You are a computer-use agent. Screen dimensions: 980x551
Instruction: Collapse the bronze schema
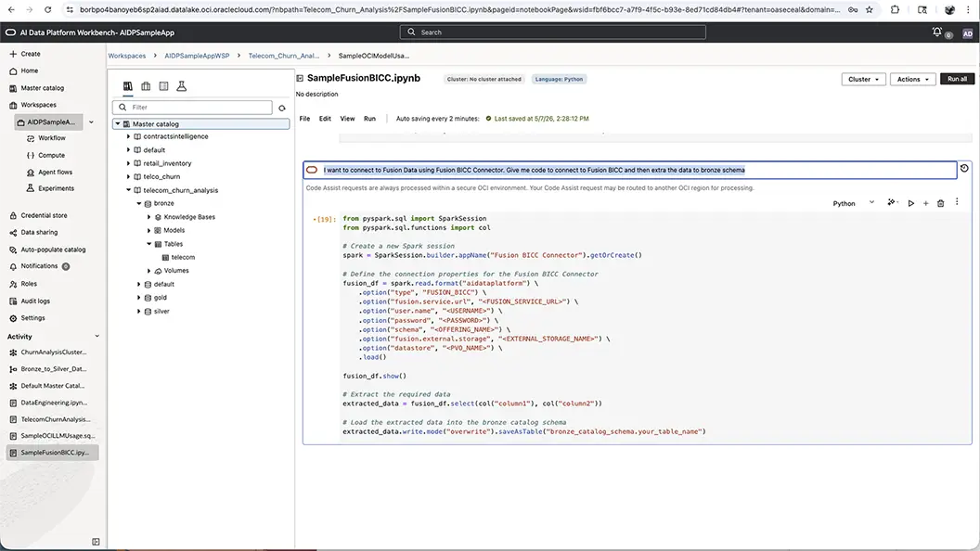139,204
